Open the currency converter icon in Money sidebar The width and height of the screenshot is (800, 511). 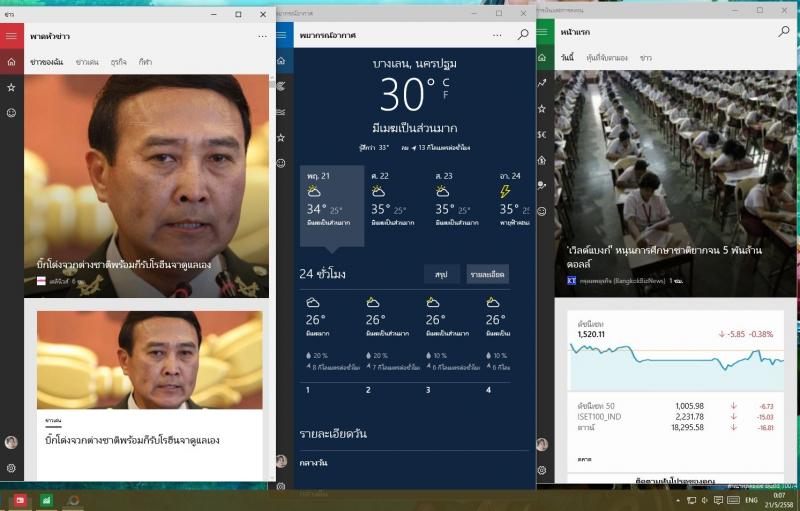point(542,134)
